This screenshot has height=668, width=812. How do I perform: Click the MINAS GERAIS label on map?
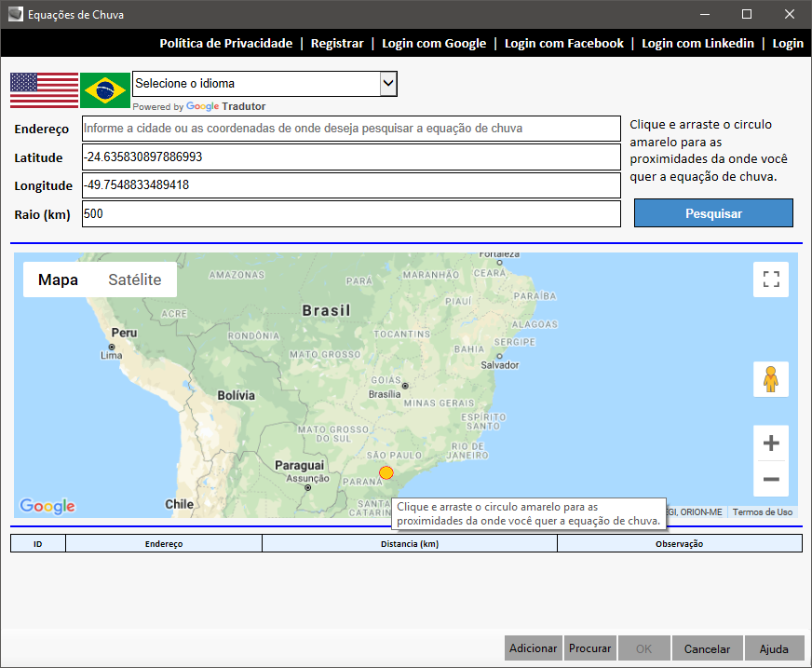click(x=440, y=403)
